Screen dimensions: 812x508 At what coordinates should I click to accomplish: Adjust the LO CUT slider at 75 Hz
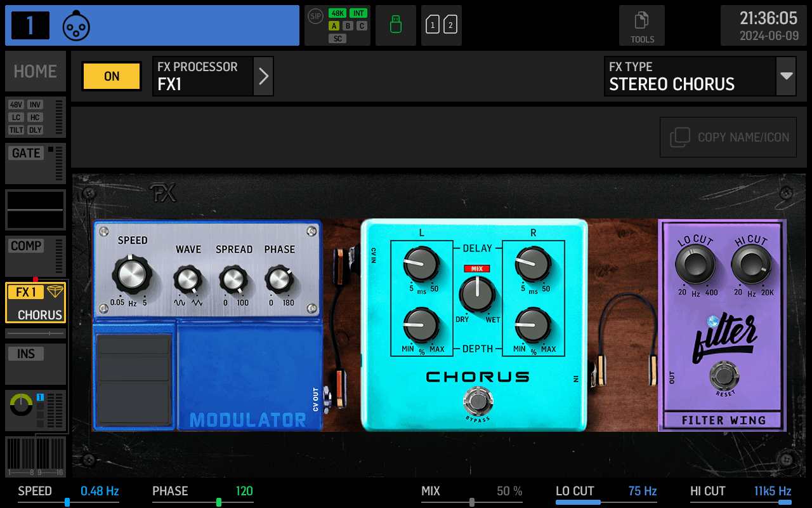[606, 502]
